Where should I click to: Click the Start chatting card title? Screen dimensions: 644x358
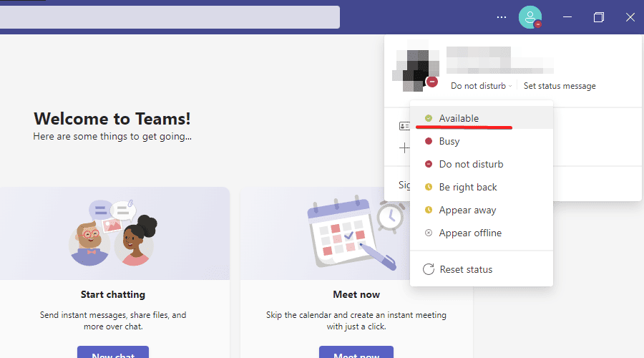[x=113, y=295]
